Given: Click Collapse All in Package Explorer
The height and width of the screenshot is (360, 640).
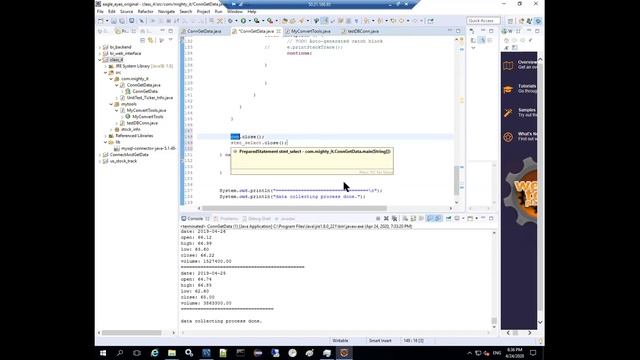Looking at the screenshot, I should click(x=142, y=40).
